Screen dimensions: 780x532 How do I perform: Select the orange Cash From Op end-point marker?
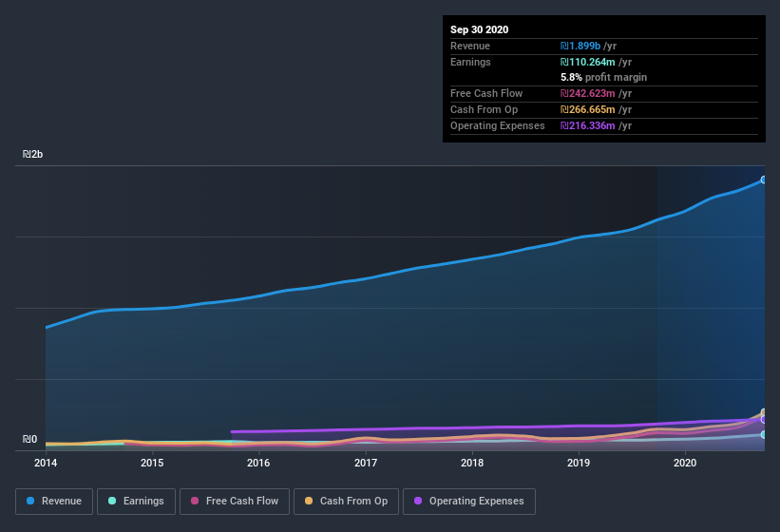coord(763,413)
